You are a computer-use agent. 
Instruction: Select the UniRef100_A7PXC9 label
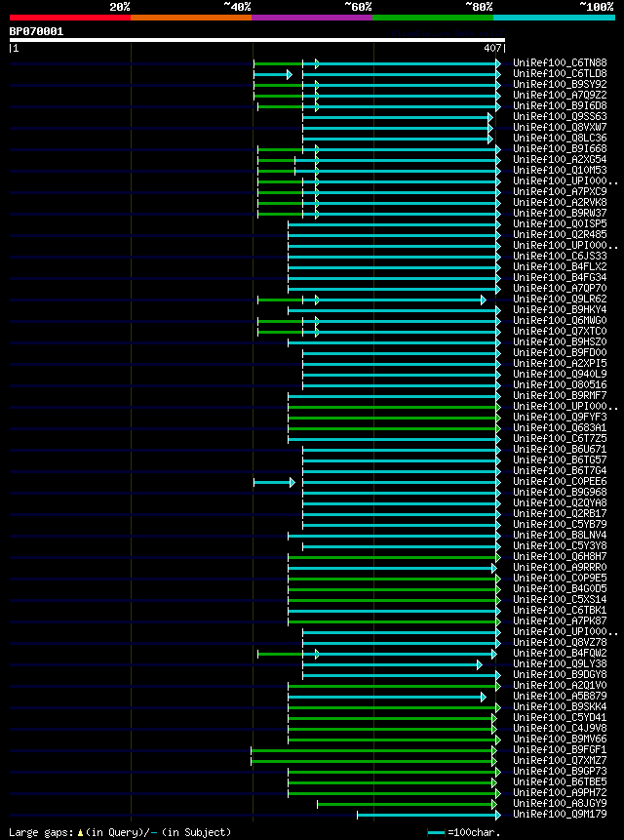(560, 191)
